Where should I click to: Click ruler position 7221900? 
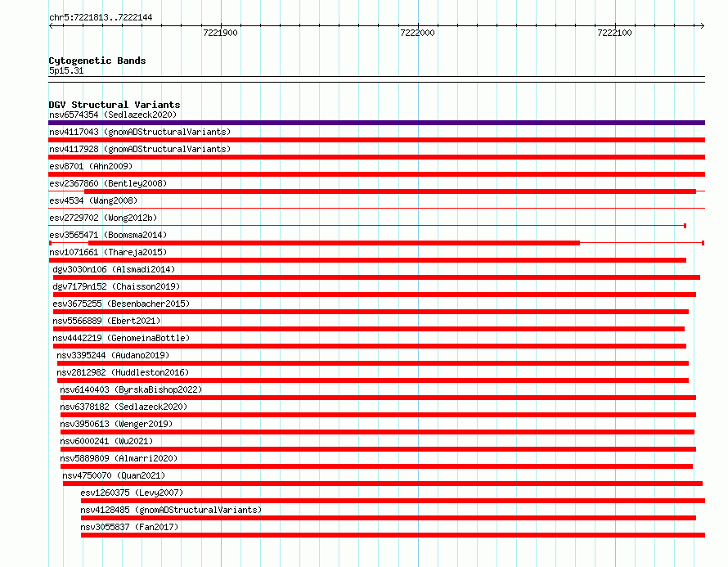[x=221, y=33]
